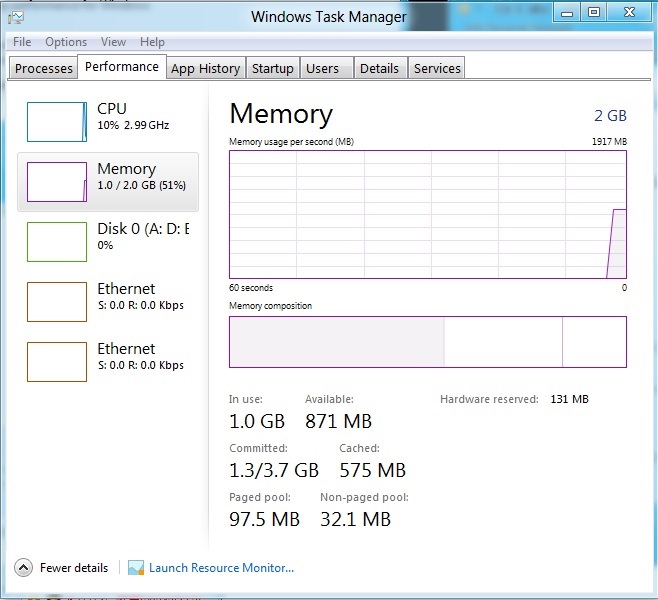Minimize the Task Manager window
658x600 pixels.
pyautogui.click(x=567, y=13)
